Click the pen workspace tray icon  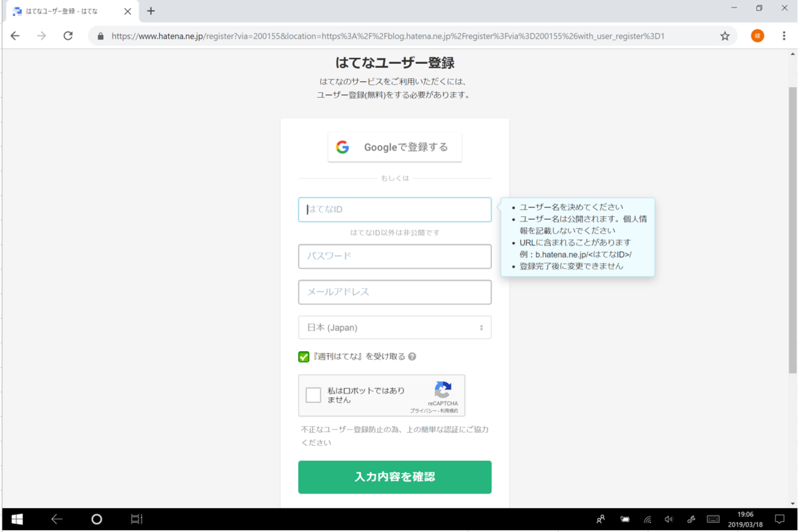691,519
